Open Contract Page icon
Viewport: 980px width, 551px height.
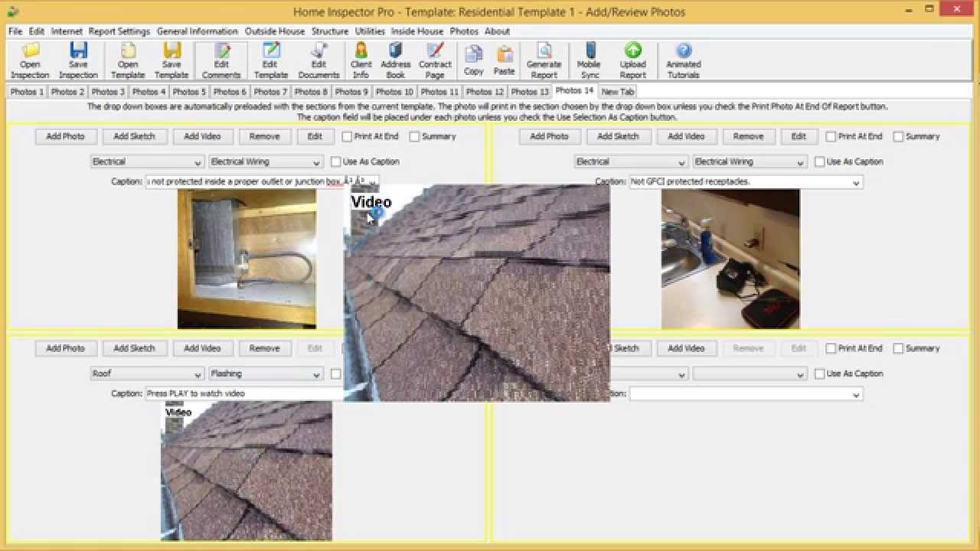[435, 60]
